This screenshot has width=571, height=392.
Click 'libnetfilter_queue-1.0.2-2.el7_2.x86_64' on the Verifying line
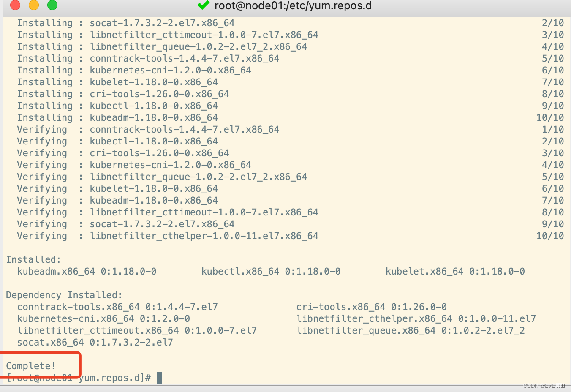(198, 177)
